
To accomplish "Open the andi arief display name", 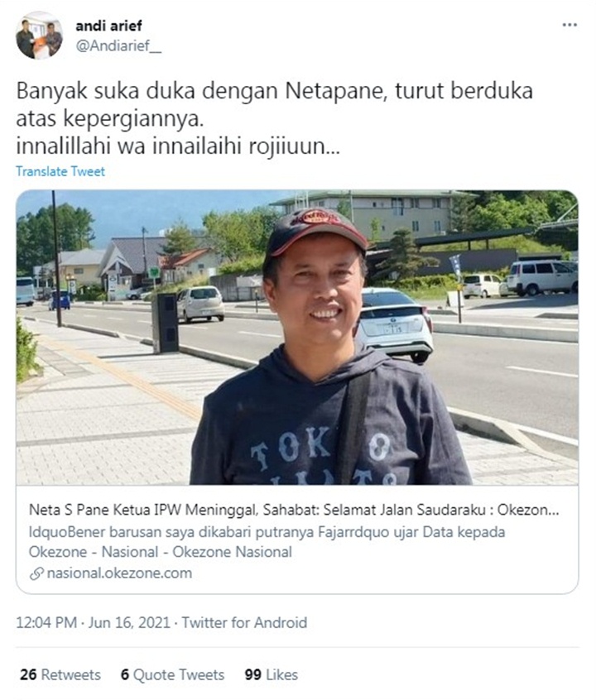I will click(x=108, y=26).
